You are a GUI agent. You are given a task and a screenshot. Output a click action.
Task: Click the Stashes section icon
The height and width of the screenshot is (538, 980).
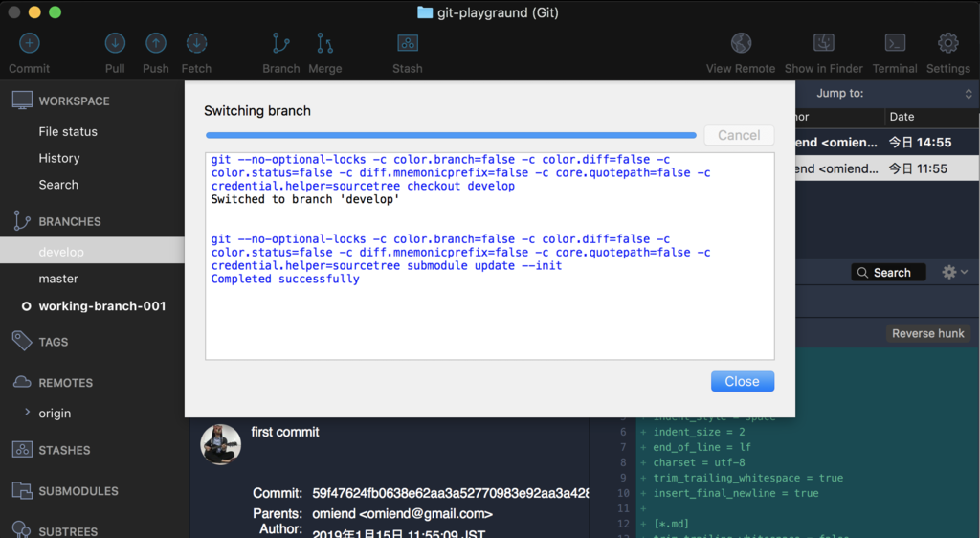tap(23, 449)
